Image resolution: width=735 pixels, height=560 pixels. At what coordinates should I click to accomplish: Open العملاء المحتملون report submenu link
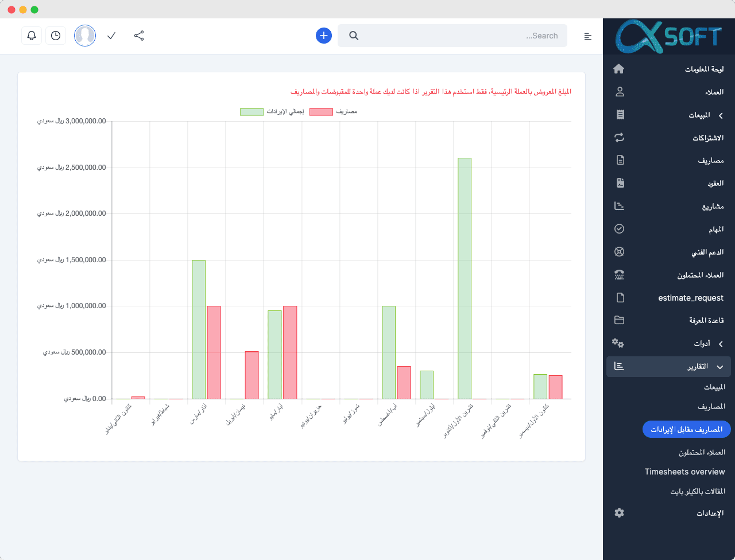pyautogui.click(x=702, y=452)
